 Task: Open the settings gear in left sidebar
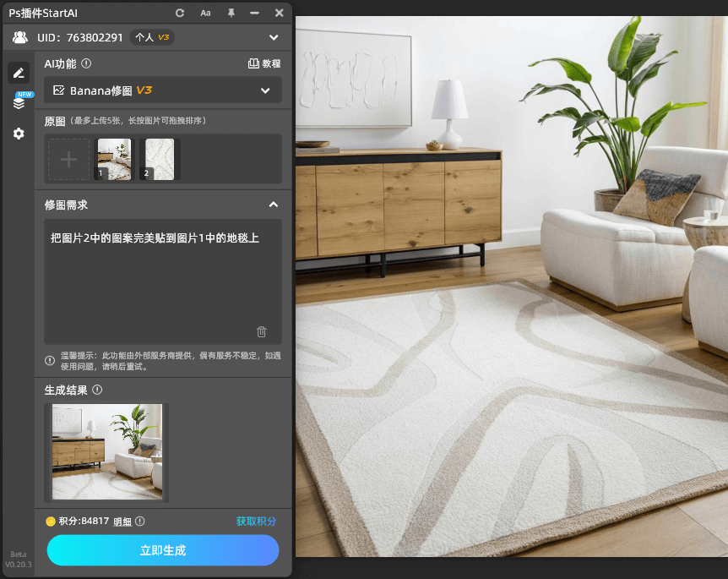pyautogui.click(x=19, y=134)
